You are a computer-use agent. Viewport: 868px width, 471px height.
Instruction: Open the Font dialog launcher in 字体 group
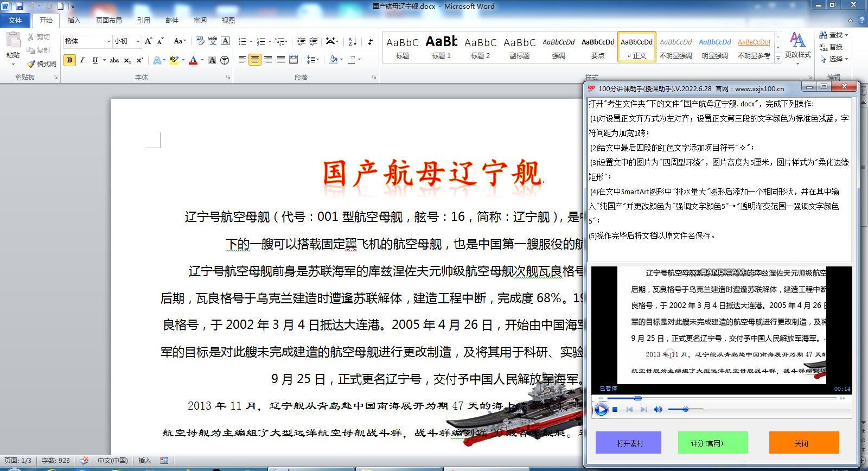pyautogui.click(x=228, y=77)
